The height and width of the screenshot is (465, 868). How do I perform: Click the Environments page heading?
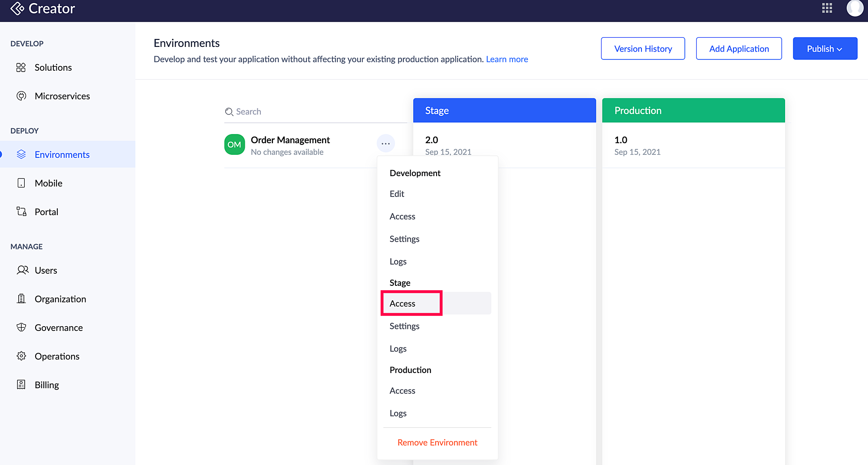pos(187,43)
